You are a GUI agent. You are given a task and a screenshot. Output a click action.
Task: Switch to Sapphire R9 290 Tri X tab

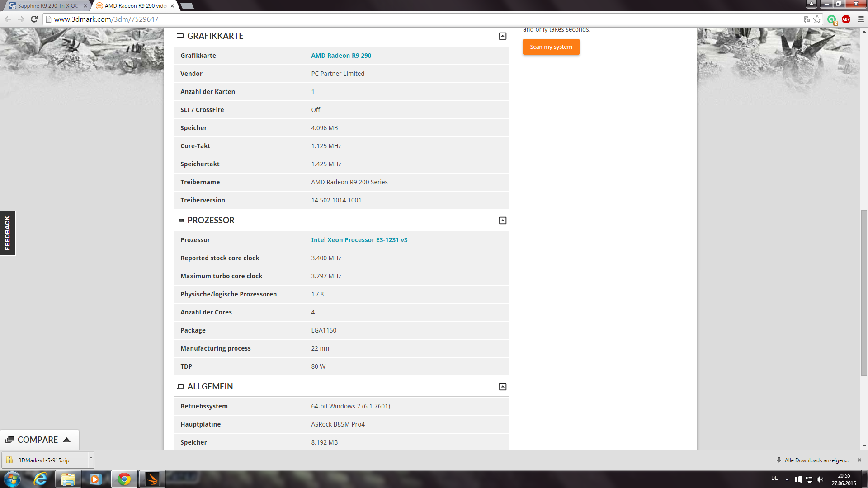click(47, 6)
